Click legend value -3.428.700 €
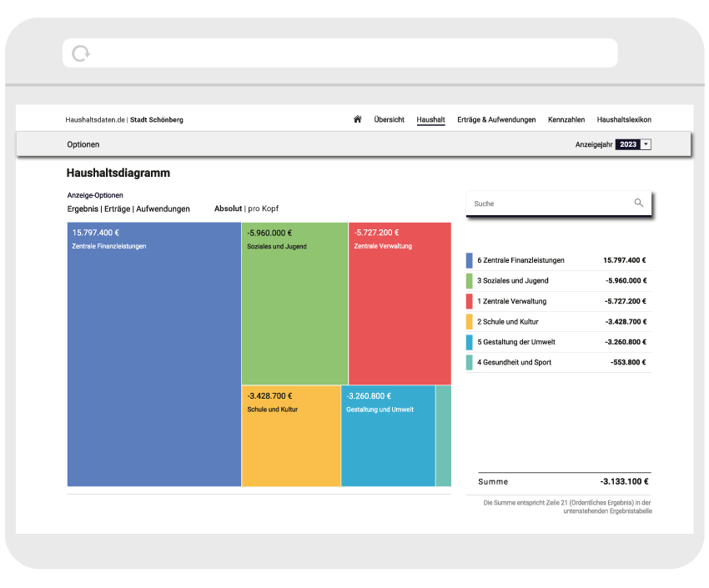 (626, 322)
